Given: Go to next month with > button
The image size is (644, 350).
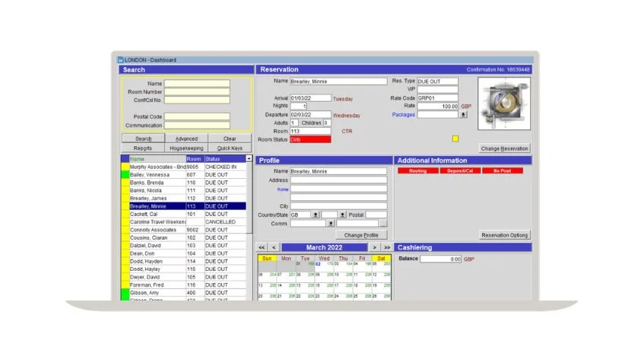Looking at the screenshot, I should click(374, 247).
